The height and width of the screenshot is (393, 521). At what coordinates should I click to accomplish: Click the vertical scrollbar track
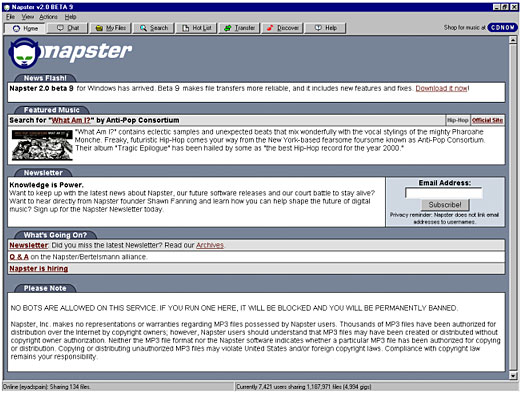pos(513,208)
